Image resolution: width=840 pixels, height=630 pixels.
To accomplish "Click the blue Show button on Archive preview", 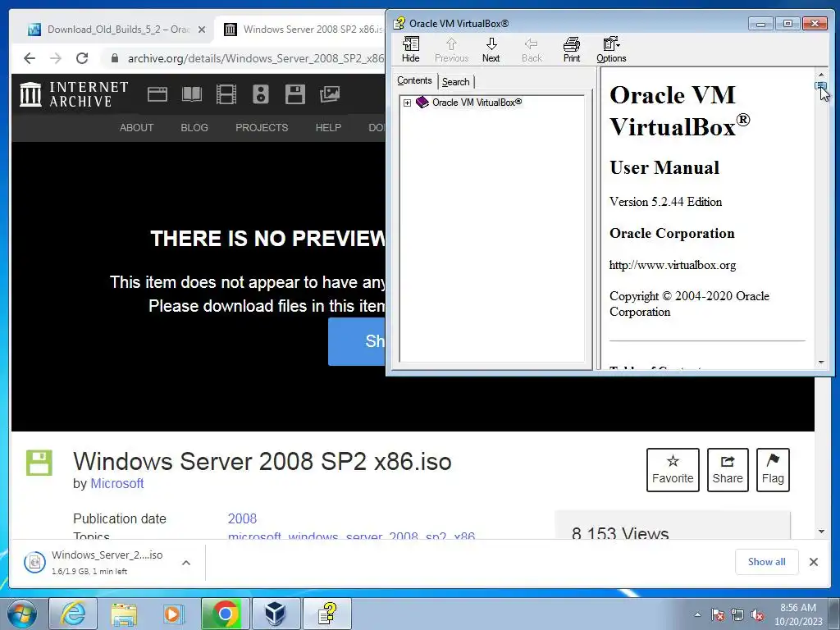I will point(357,341).
